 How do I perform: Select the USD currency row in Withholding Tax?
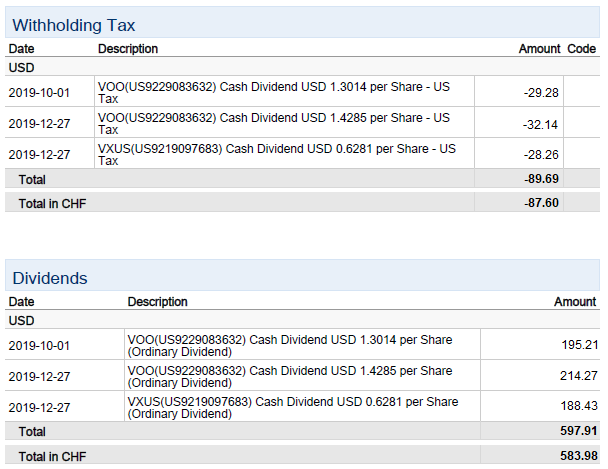302,67
